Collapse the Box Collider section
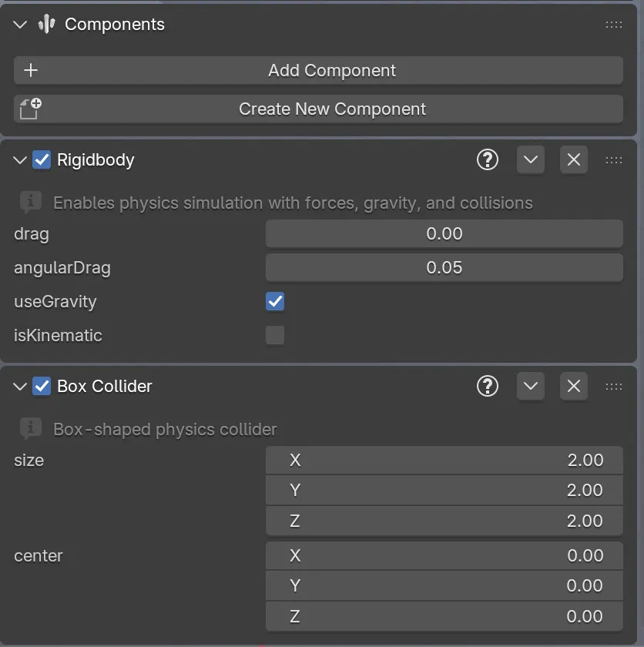 pos(19,386)
